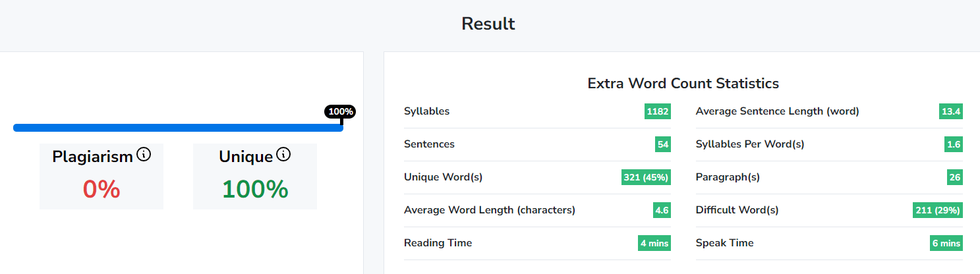Click the Syllables count badge 1182
This screenshot has width=980, height=274.
pyautogui.click(x=657, y=111)
